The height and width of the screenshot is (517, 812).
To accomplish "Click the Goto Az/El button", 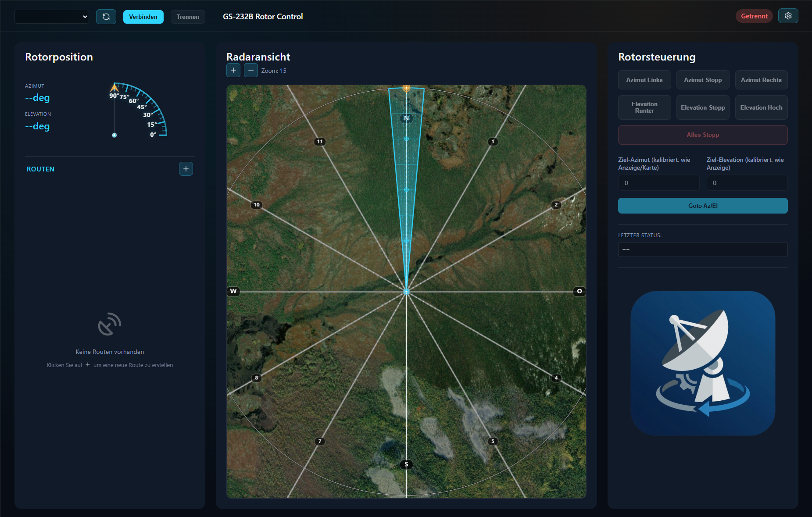I will (x=703, y=206).
